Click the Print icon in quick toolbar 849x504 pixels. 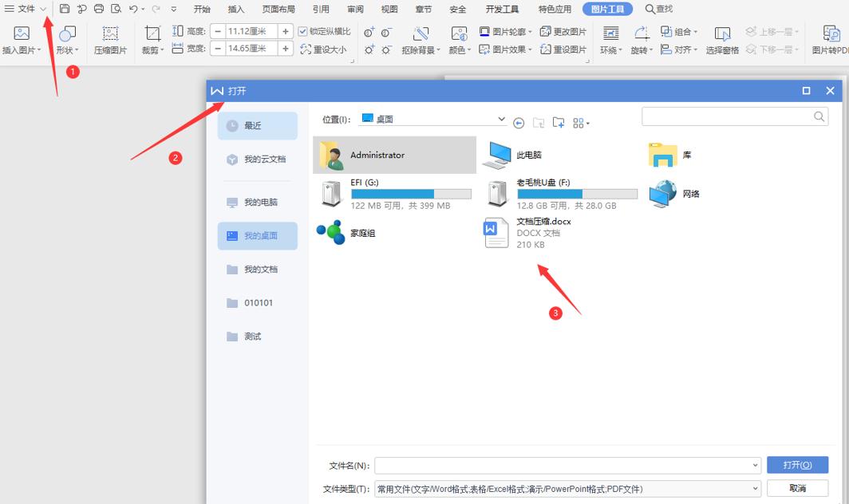(99, 9)
